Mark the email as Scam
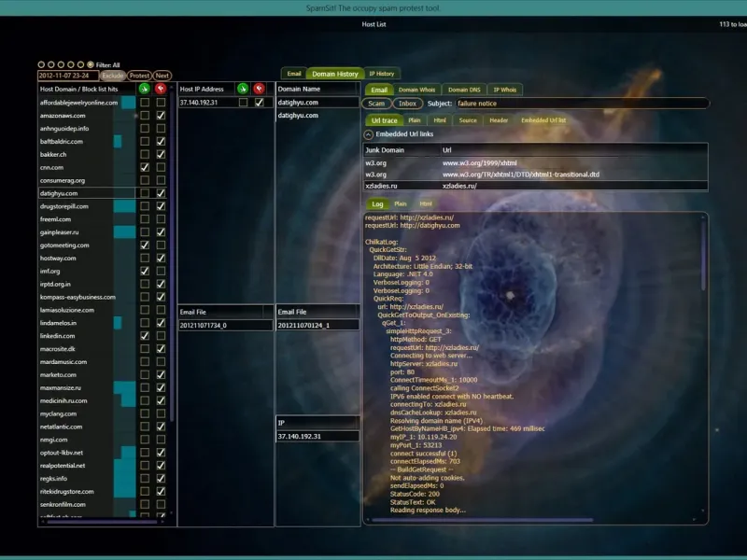 click(x=376, y=104)
